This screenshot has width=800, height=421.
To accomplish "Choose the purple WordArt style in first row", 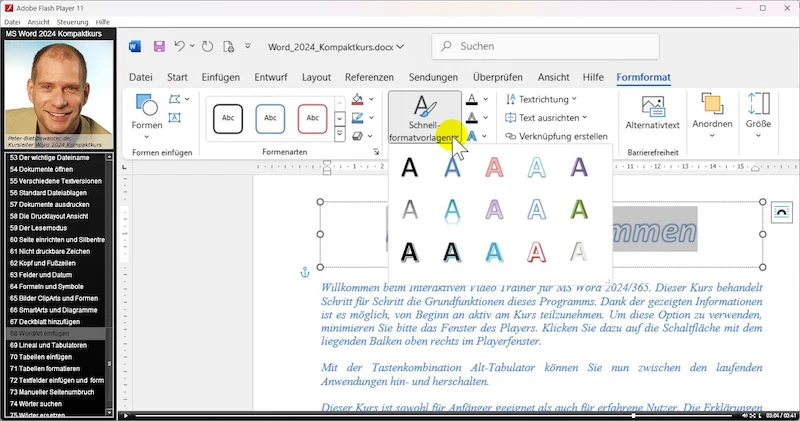I will point(579,167).
